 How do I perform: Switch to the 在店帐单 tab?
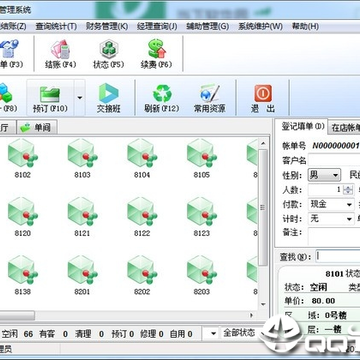(x=345, y=128)
